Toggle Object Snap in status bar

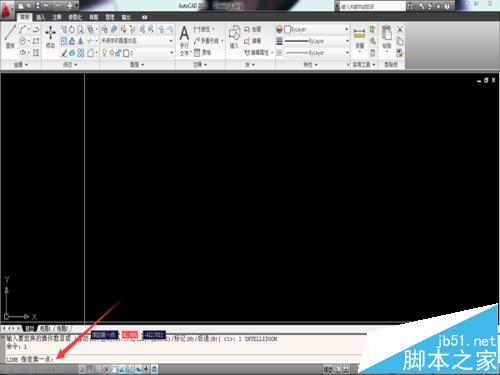pos(114,369)
